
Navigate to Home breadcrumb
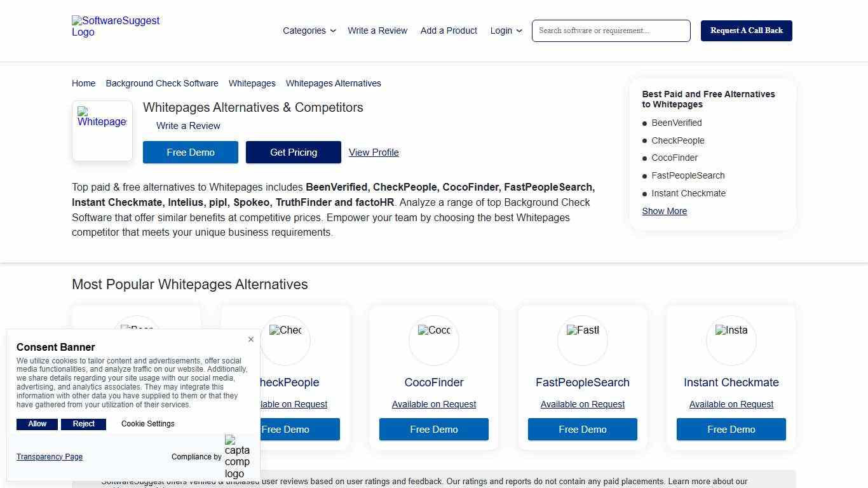coord(83,83)
